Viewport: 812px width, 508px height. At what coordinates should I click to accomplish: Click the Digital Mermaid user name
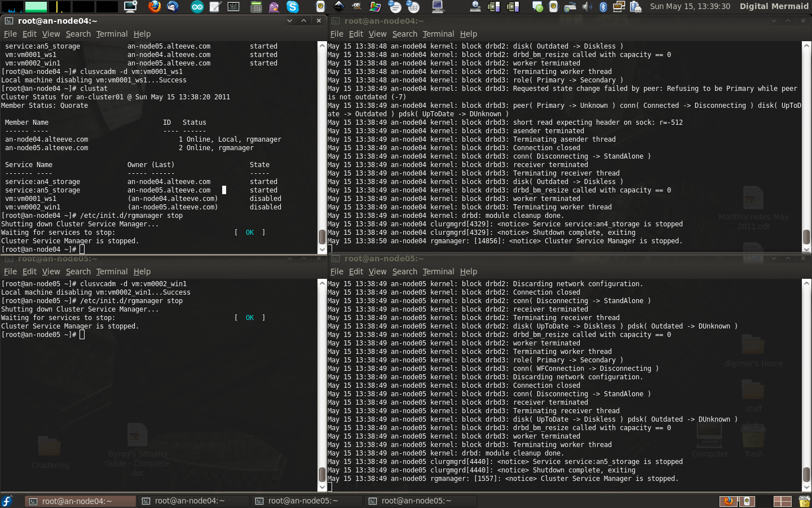coord(774,6)
